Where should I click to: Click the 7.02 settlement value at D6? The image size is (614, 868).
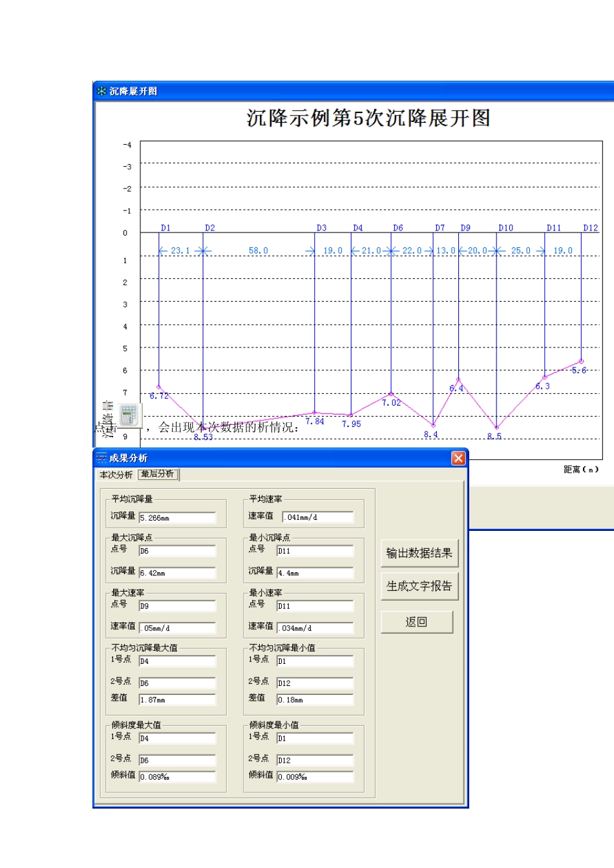tap(391, 402)
